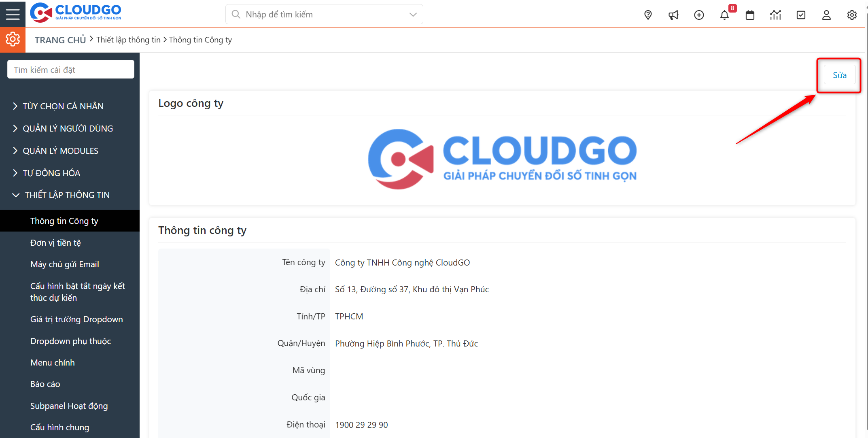Select Đơn vị tiền tệ menu item

pos(55,242)
